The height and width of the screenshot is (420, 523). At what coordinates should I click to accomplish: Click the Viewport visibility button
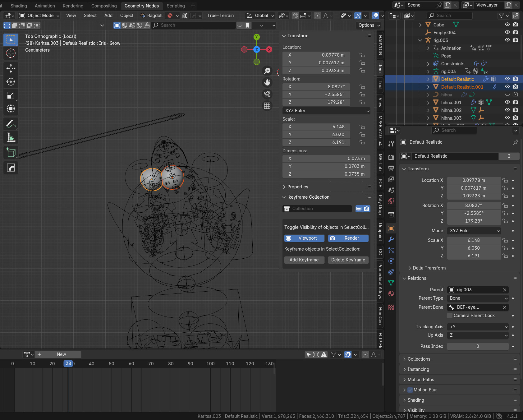304,238
